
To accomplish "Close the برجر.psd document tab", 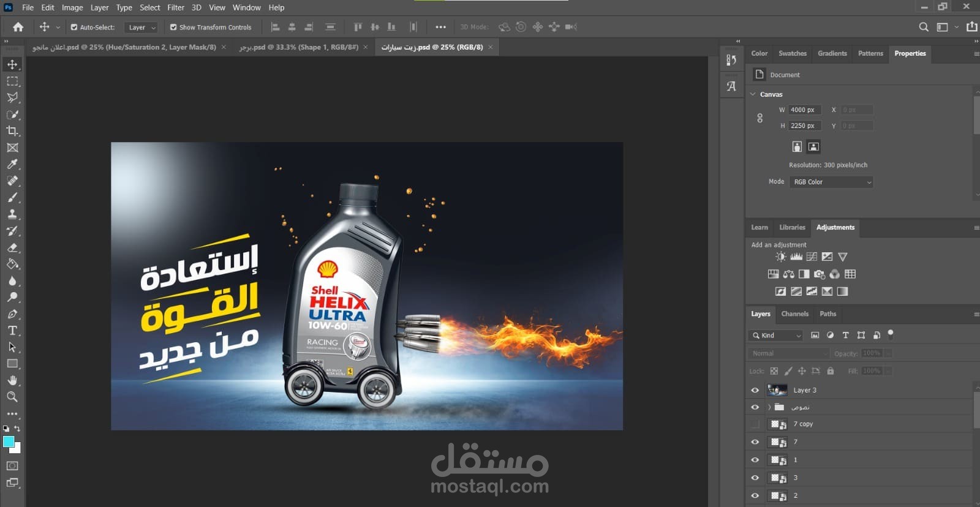I will 366,47.
